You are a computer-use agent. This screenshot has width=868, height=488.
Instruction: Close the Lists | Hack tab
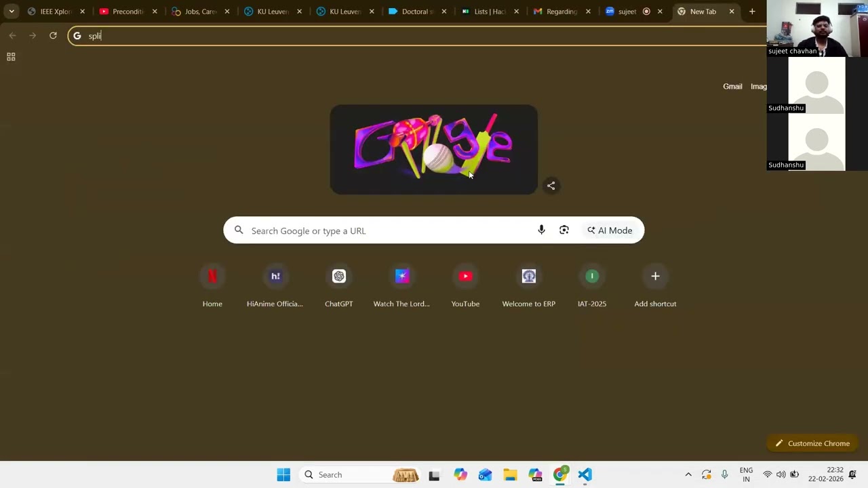coord(517,12)
